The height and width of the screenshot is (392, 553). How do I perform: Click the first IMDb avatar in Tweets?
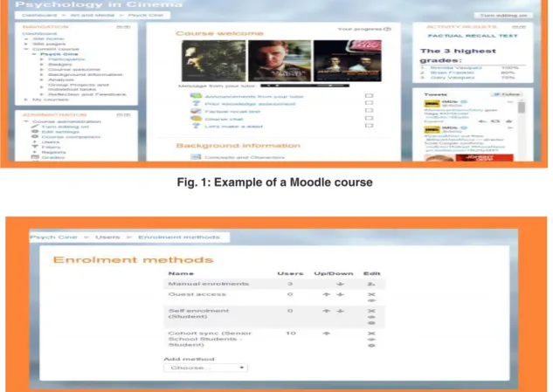(432, 104)
